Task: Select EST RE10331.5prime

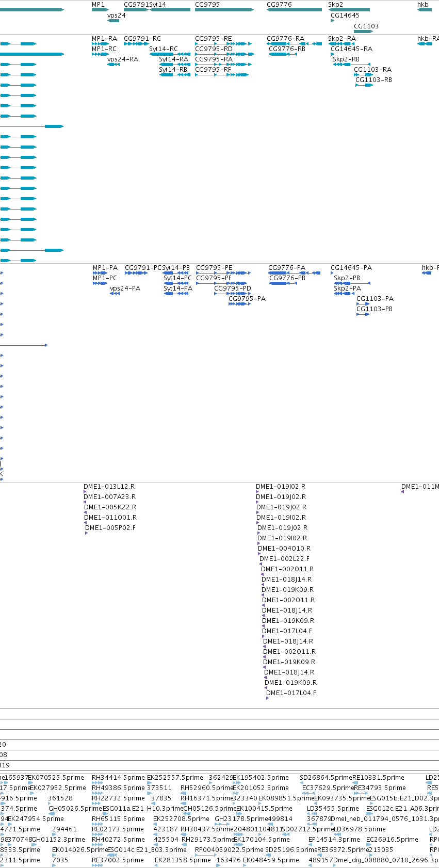Action: click(x=378, y=778)
